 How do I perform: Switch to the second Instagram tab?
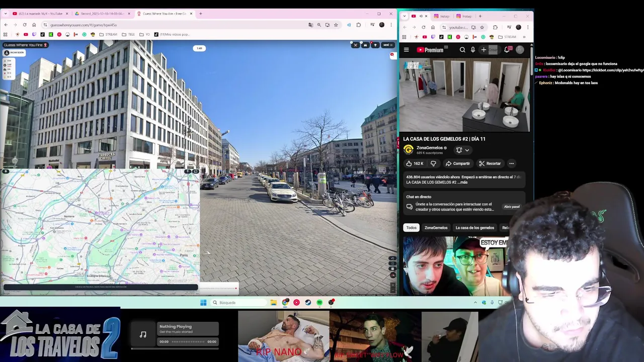point(463,16)
